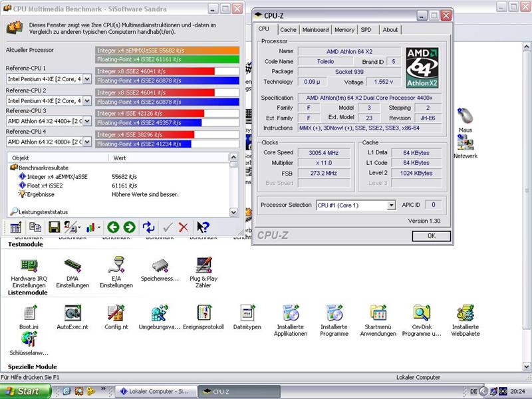
Task: Click the Wert column header
Action: (169, 158)
